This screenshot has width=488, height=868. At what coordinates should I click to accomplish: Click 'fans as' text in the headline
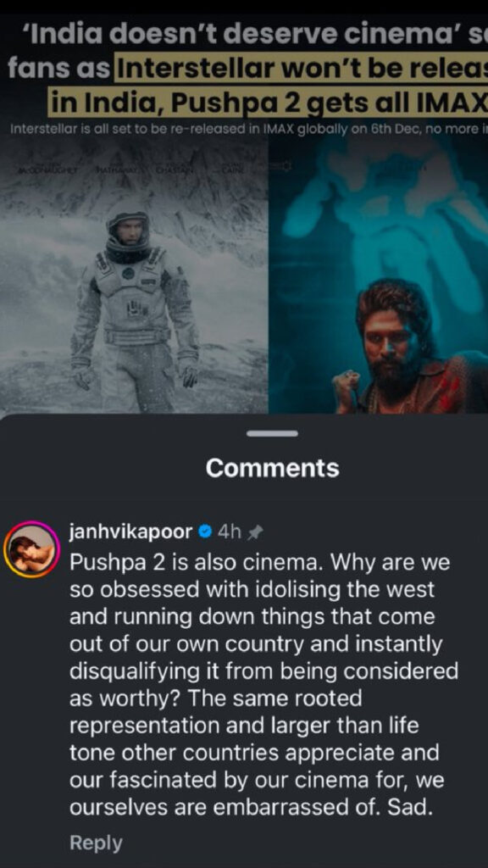click(x=59, y=69)
